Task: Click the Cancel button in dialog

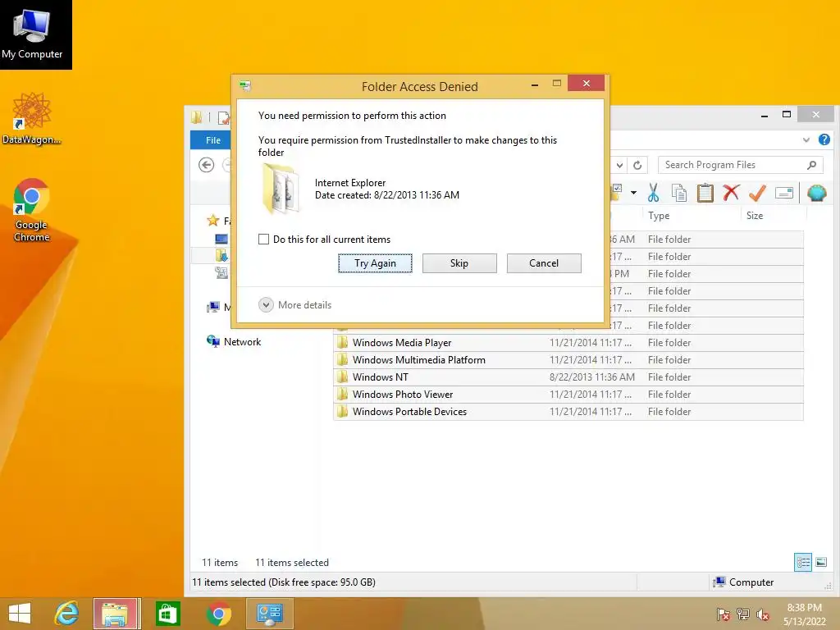Action: tap(544, 263)
